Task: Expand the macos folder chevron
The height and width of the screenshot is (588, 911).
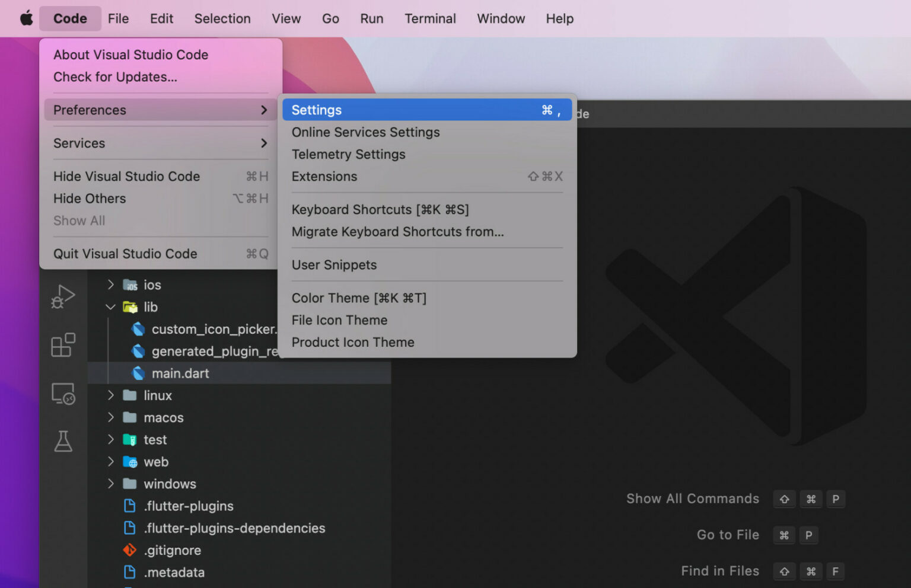Action: click(x=111, y=417)
